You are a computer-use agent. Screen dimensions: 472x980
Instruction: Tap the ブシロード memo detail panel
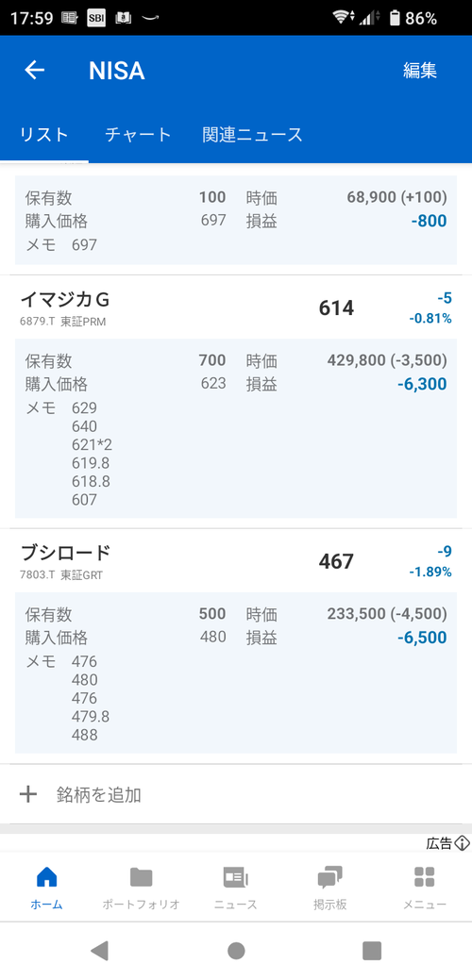tap(236, 673)
